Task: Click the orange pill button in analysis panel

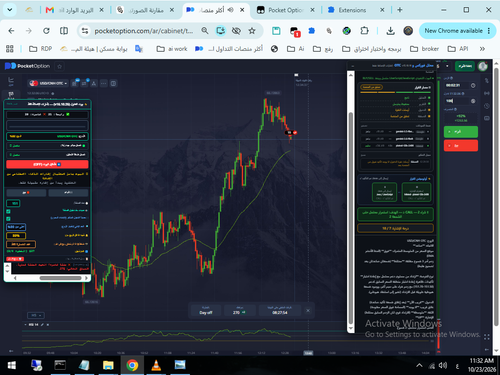Action: [371, 87]
